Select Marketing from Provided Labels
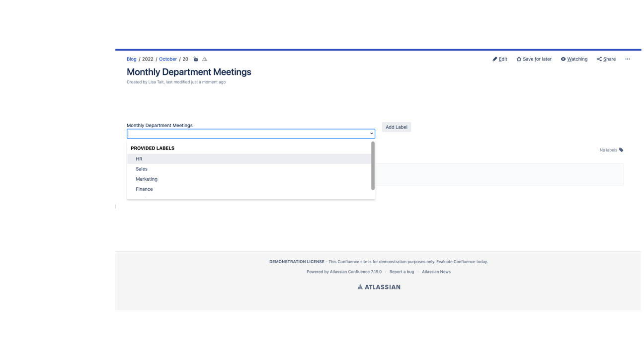This screenshot has width=644, height=362. [x=147, y=179]
